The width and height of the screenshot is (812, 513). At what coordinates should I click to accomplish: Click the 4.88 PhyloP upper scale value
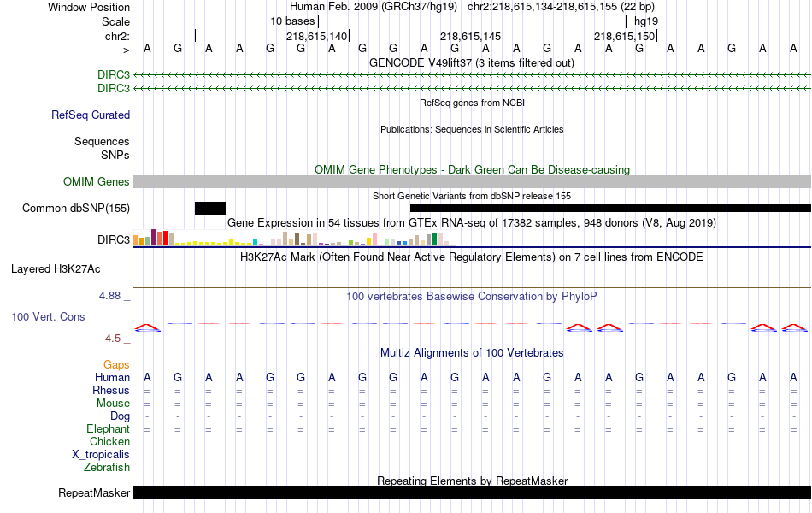tap(109, 296)
